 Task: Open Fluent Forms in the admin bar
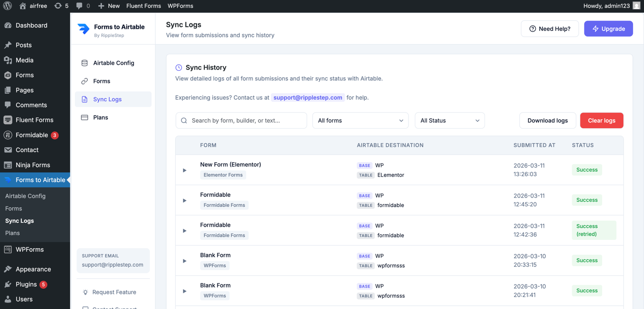click(x=144, y=6)
